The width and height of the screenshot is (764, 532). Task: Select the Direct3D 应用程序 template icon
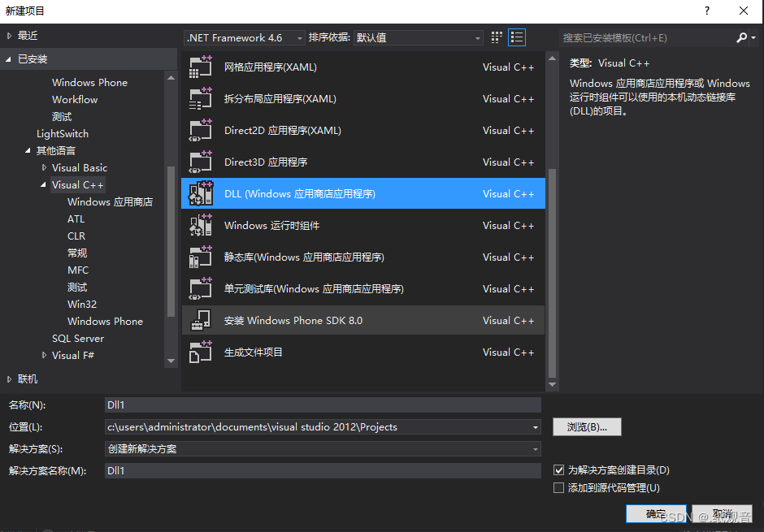pos(200,162)
